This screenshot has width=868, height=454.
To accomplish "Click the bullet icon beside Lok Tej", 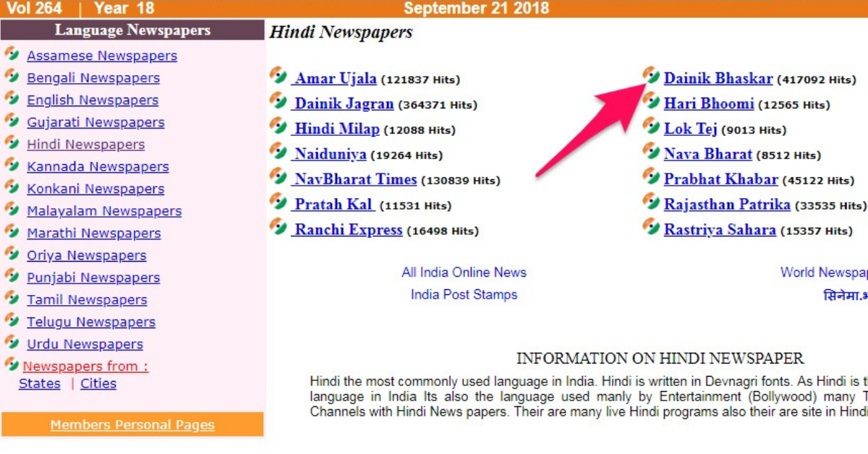I will point(652,126).
